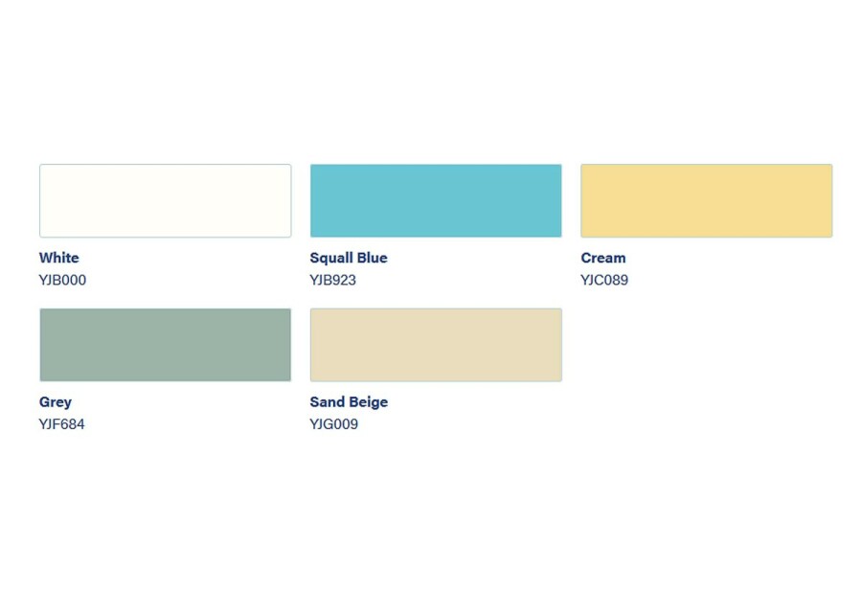The image size is (862, 616).
Task: Click right edge of Sand Beige swatch
Action: pos(560,345)
